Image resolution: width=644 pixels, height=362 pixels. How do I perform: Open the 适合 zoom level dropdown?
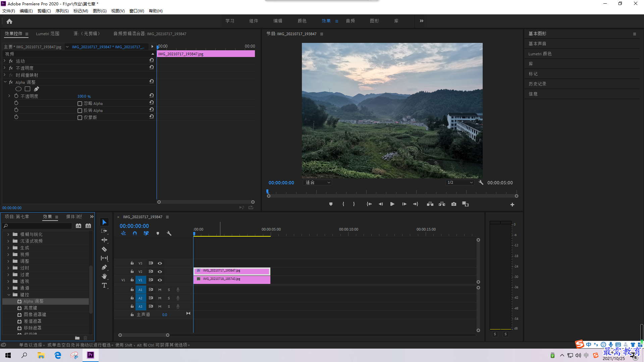click(x=317, y=183)
